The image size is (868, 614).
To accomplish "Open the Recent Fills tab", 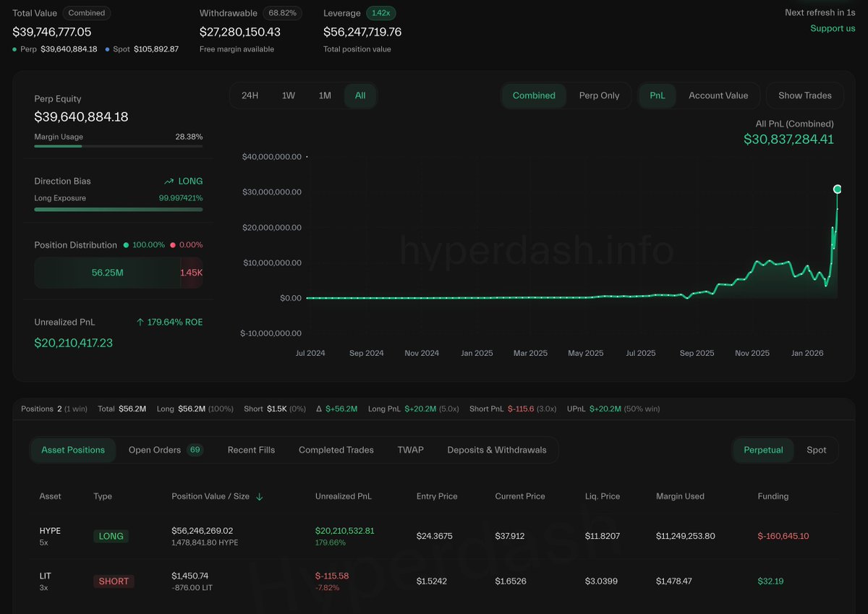I will tap(251, 450).
